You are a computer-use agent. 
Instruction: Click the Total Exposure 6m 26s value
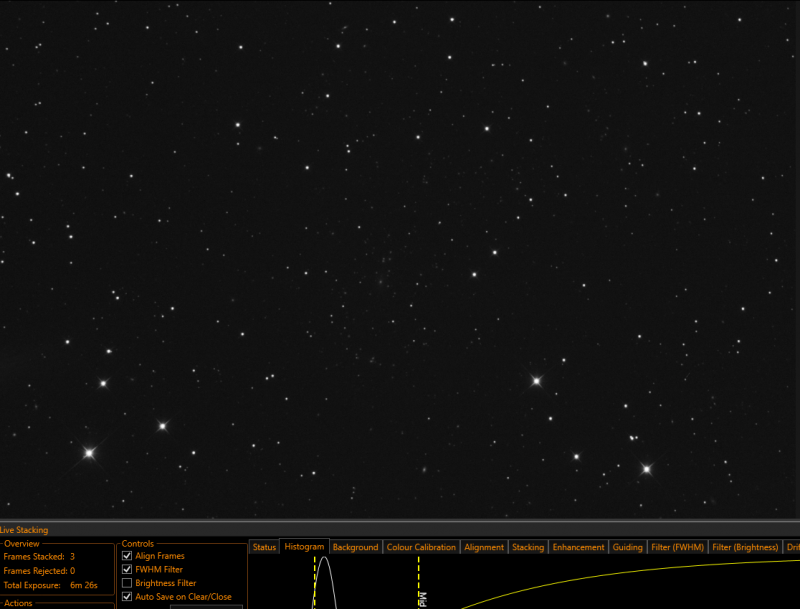point(84,585)
